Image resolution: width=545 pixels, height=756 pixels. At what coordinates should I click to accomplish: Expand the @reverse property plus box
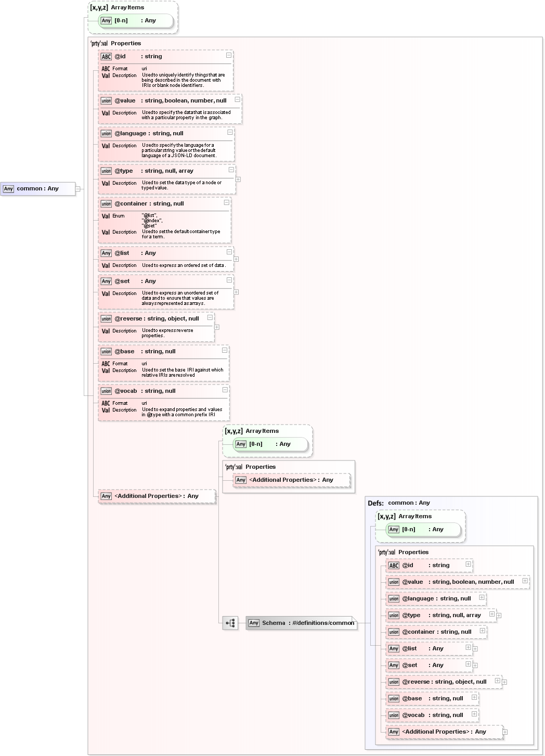[x=217, y=326]
